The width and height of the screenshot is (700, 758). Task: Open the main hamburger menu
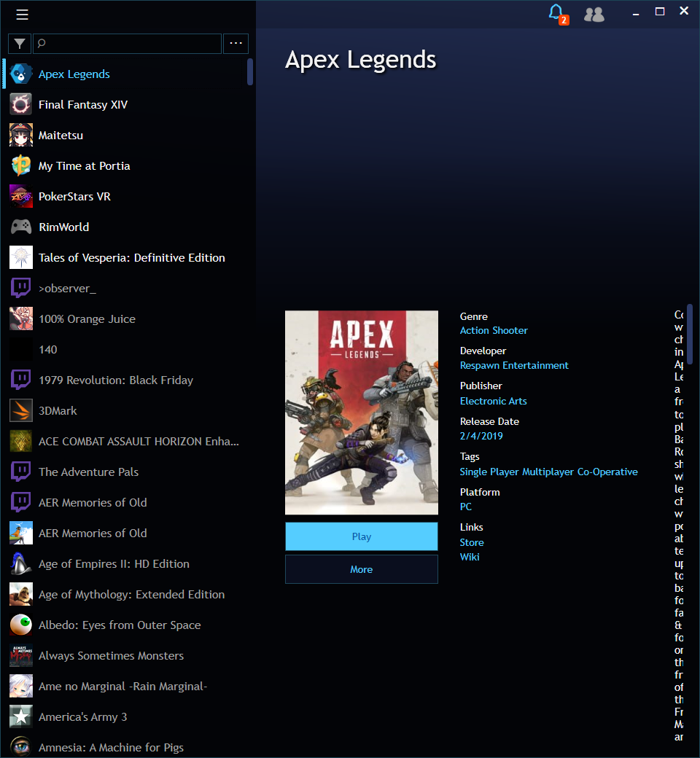[22, 14]
